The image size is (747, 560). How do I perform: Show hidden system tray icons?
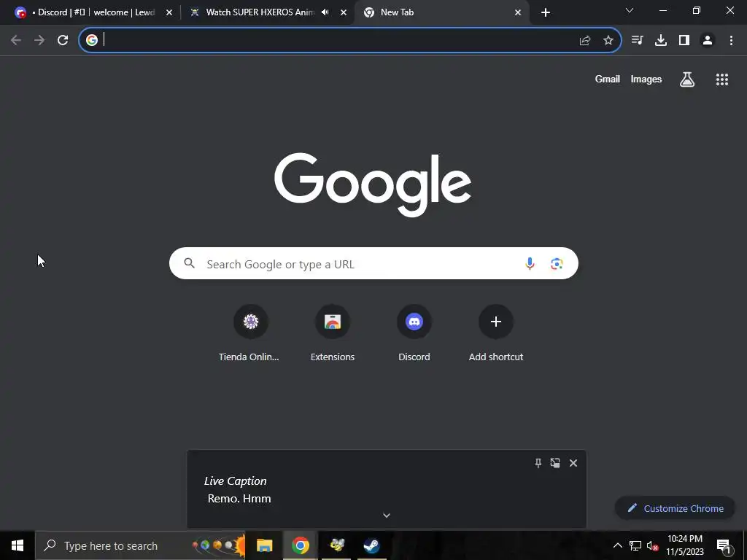click(617, 545)
